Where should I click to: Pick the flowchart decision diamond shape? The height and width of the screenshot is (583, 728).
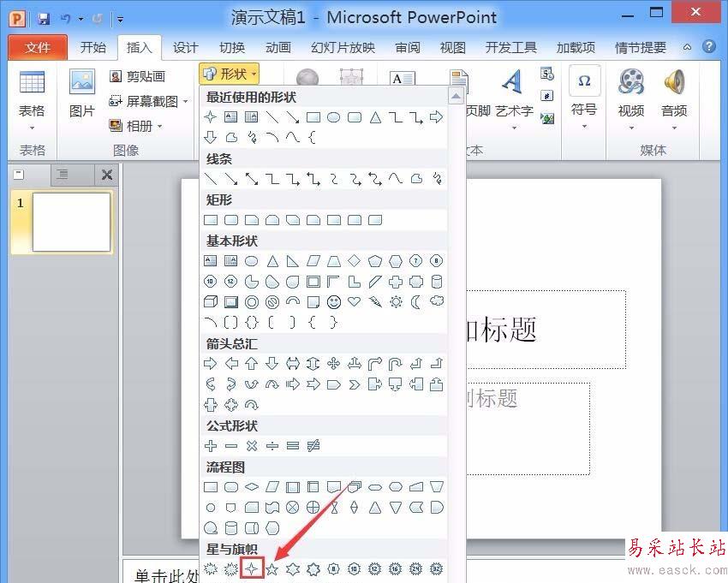point(252,487)
